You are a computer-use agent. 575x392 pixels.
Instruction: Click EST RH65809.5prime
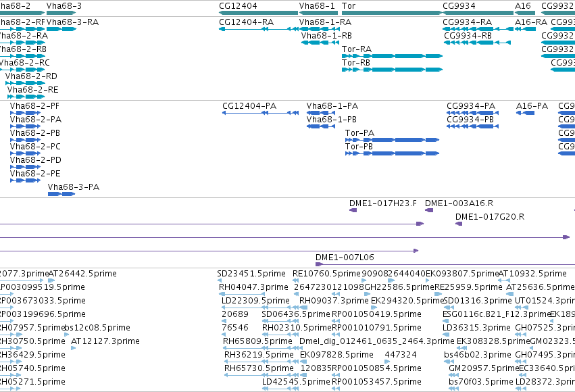(257, 342)
